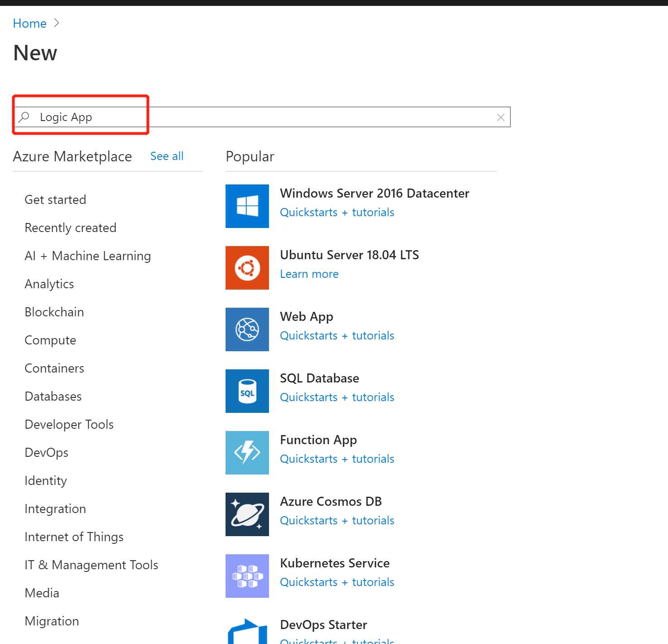Select IT & Management Tools category

91,565
